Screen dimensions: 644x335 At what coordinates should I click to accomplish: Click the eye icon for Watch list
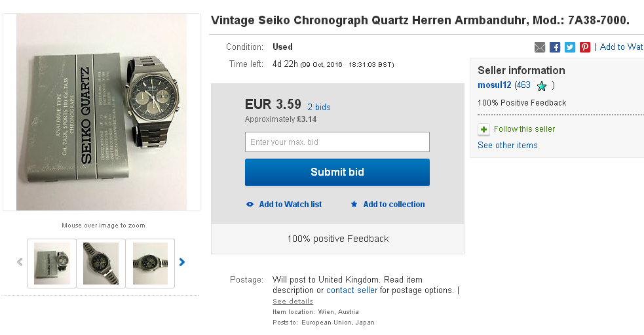click(x=250, y=205)
